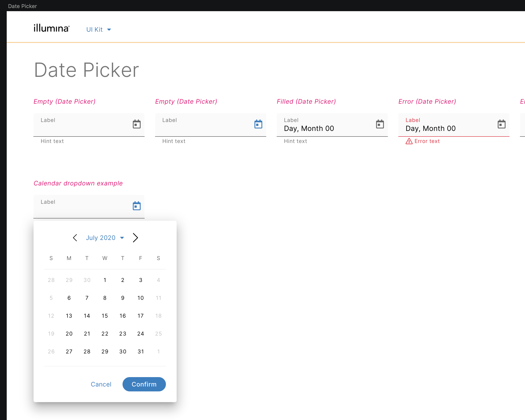Click the red error warning triangle icon
The width and height of the screenshot is (525, 420).
click(409, 141)
